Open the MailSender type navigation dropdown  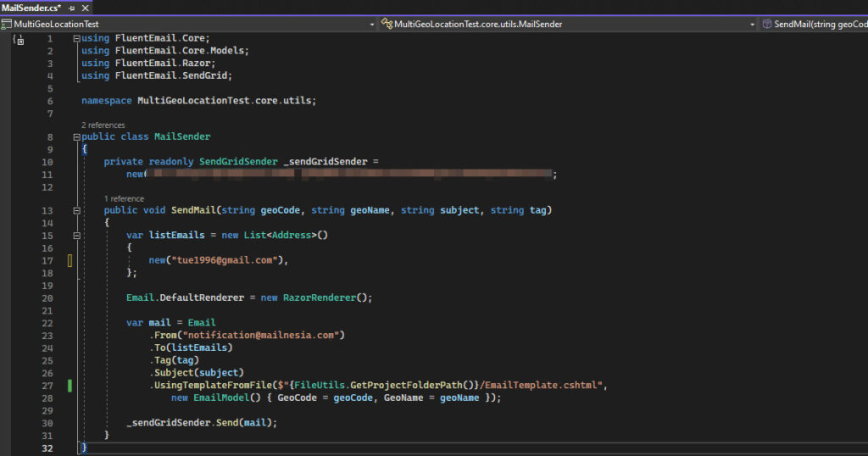(752, 25)
